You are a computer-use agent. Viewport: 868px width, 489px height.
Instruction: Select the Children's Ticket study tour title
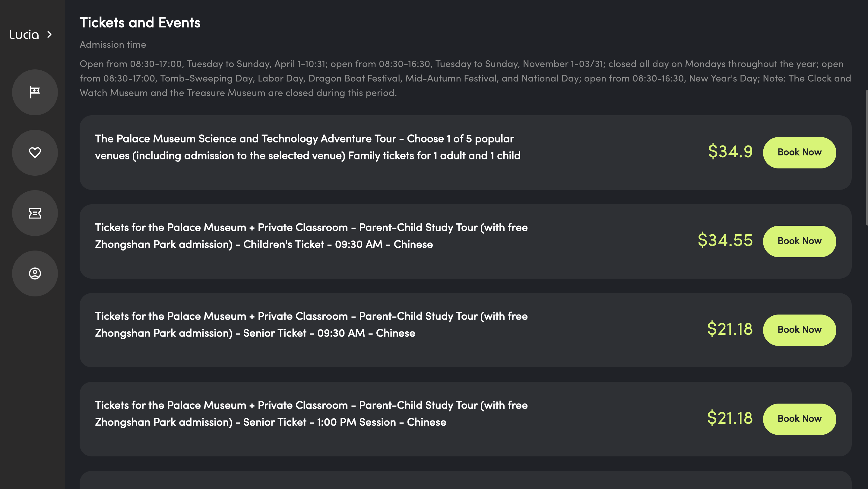point(311,236)
